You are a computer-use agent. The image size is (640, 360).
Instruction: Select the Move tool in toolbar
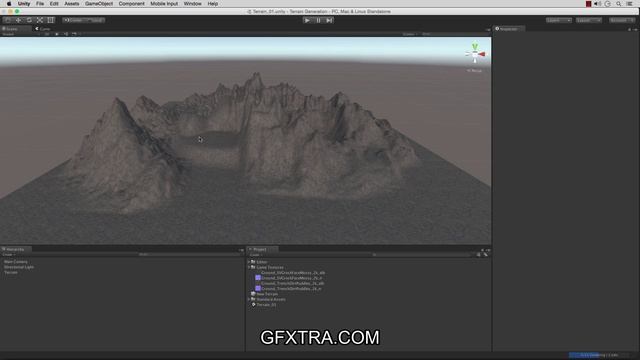(18, 20)
